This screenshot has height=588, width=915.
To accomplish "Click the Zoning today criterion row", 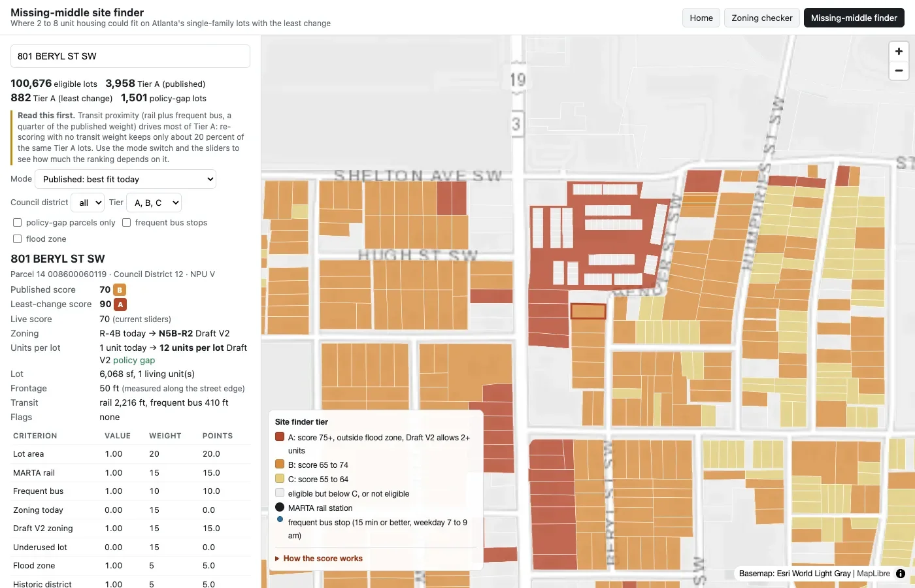I will coord(131,510).
